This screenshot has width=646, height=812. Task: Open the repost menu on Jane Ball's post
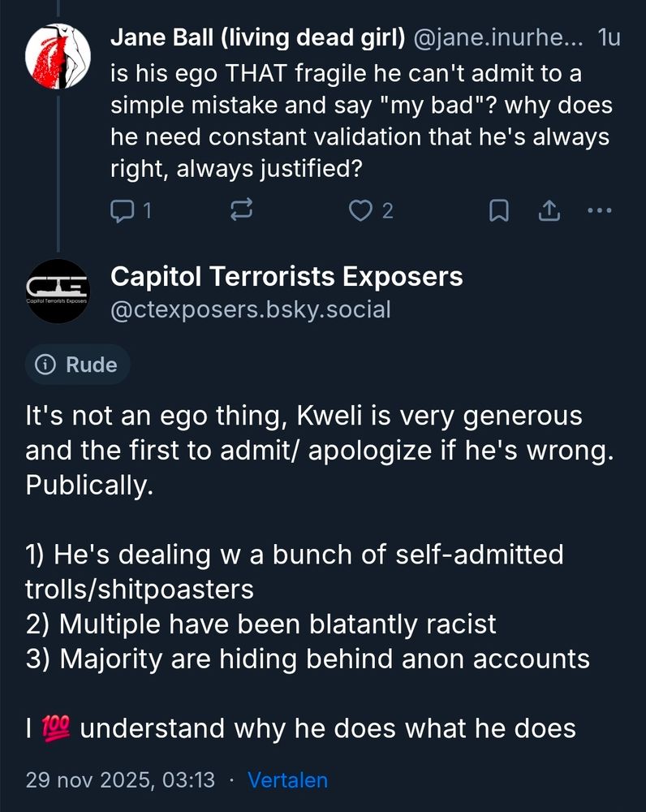pos(242,211)
